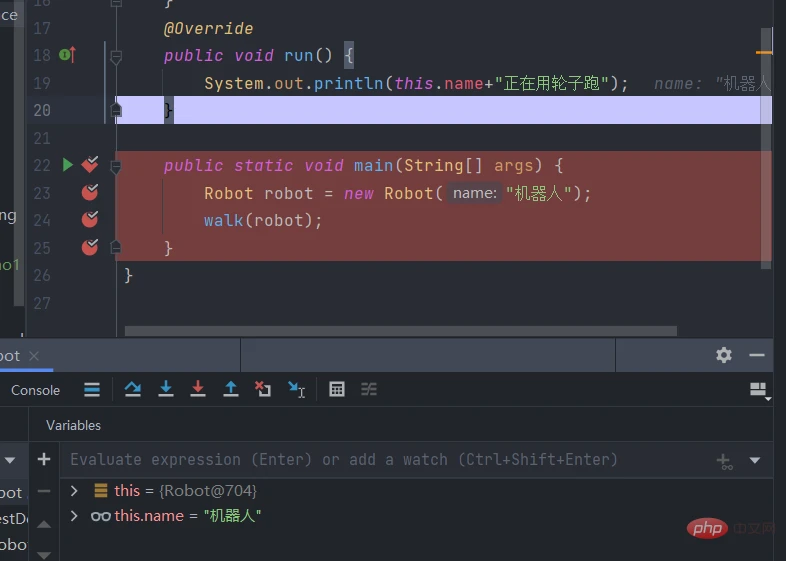Toggle the breakpoint on line 24

pos(90,219)
